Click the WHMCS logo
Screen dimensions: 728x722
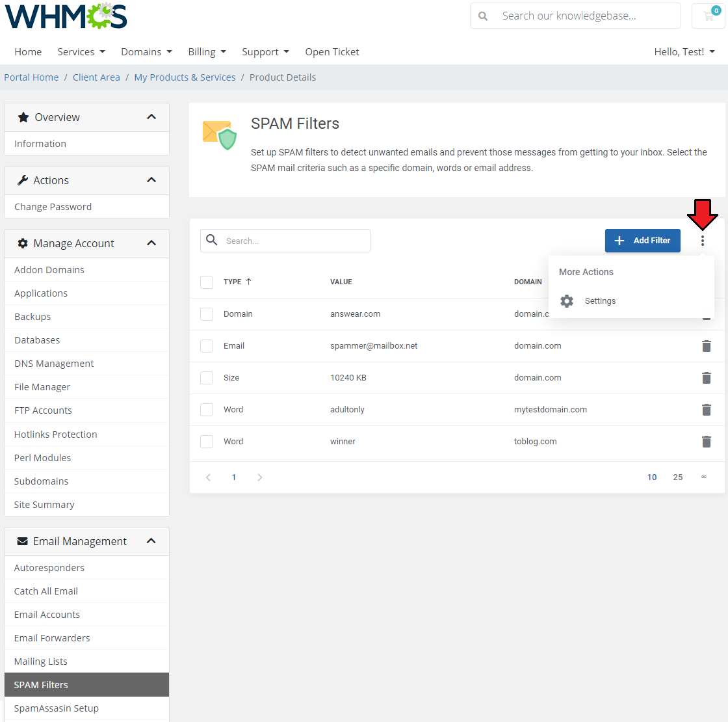[x=66, y=16]
